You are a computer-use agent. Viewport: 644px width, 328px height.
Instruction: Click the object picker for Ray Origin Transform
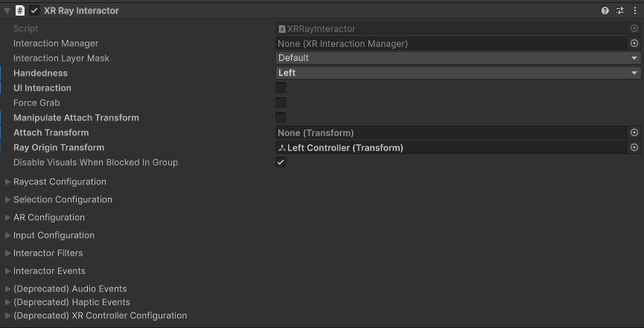634,148
